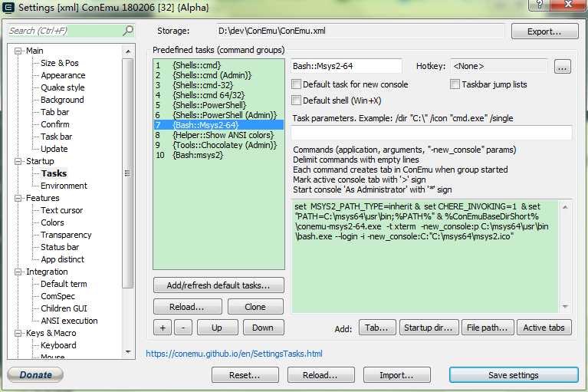
Task: Open Default term settings page
Action: click(x=64, y=284)
